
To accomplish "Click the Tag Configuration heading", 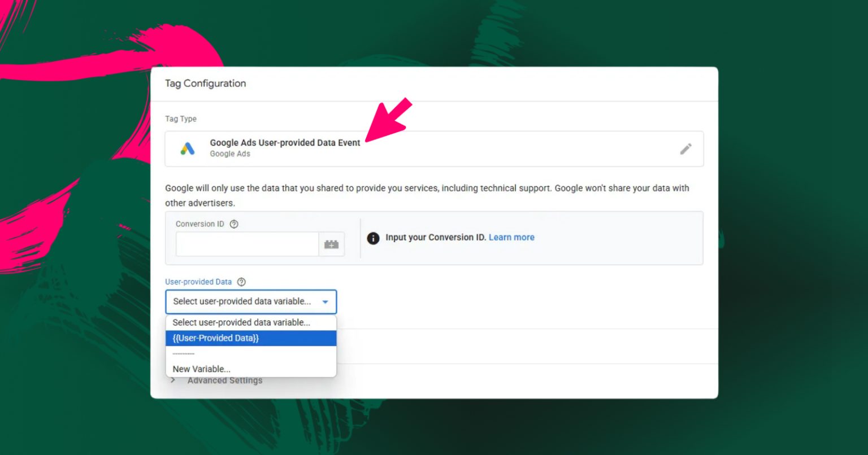I will point(205,84).
